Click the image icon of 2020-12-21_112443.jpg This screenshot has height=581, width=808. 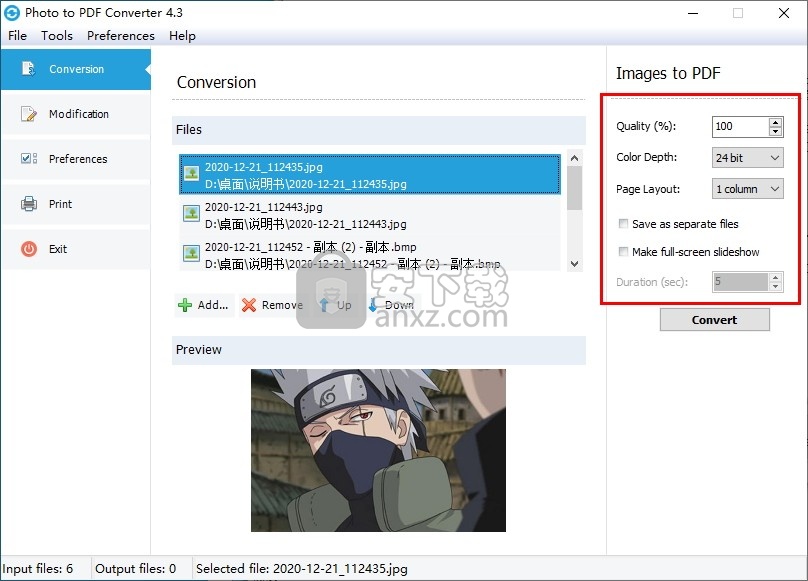(192, 213)
